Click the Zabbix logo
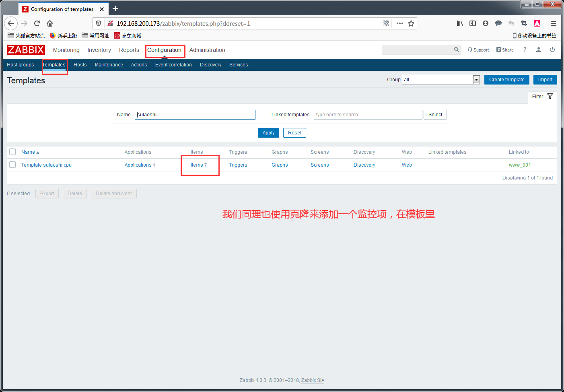 coord(26,50)
